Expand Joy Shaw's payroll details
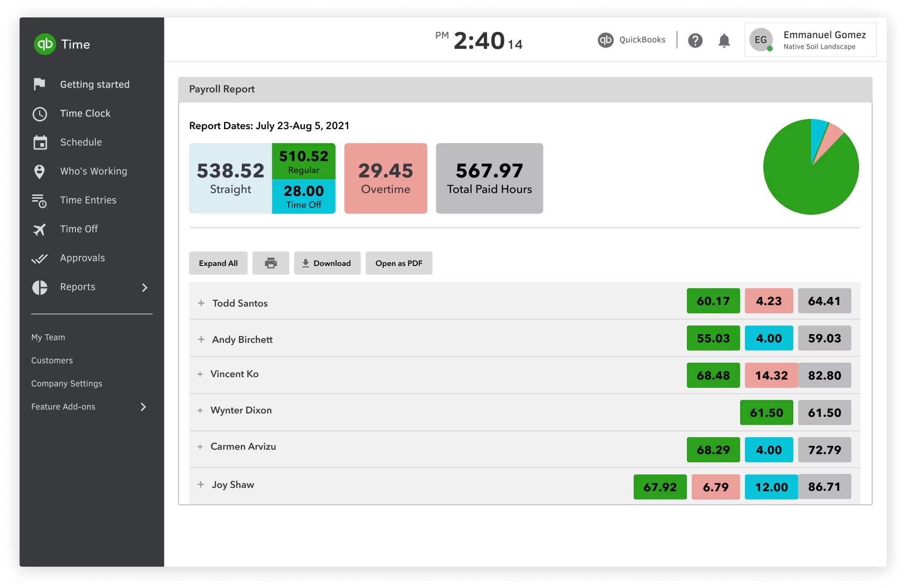The image size is (906, 588). pyautogui.click(x=201, y=484)
